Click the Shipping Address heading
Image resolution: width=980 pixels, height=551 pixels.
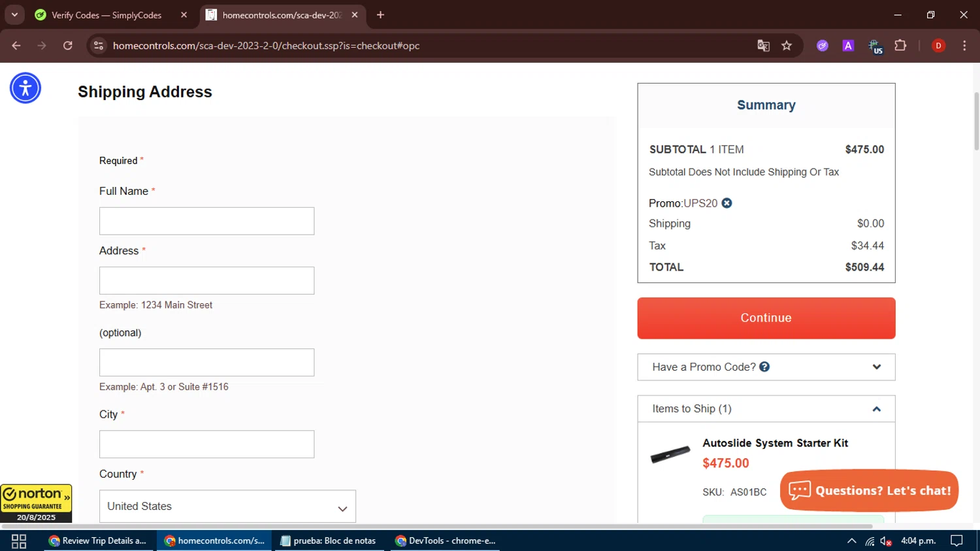click(145, 92)
